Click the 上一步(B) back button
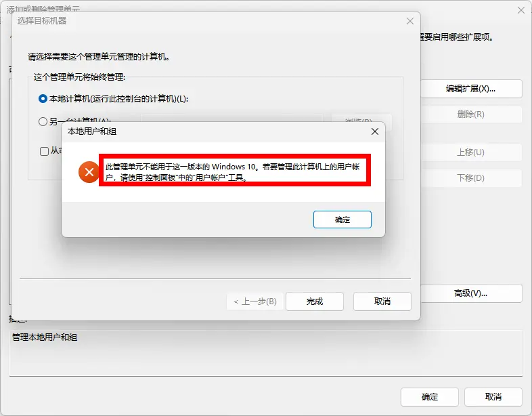Screen dimensions: 532x416 pos(254,301)
